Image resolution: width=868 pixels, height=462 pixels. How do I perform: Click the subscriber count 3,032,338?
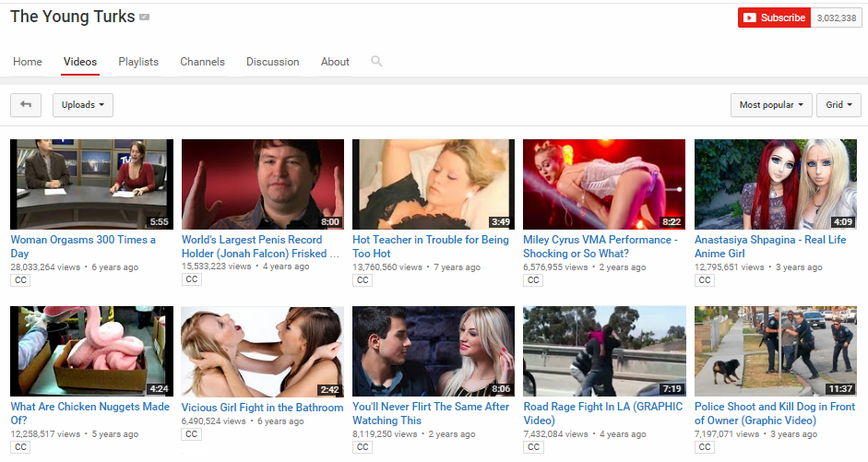pos(837,18)
